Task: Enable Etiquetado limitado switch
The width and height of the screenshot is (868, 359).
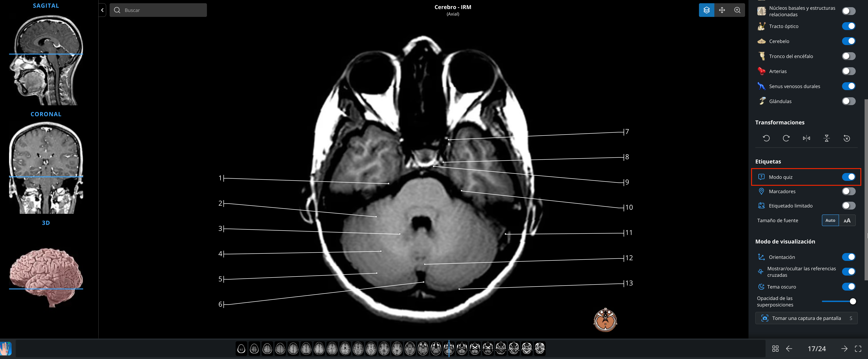Action: 849,205
